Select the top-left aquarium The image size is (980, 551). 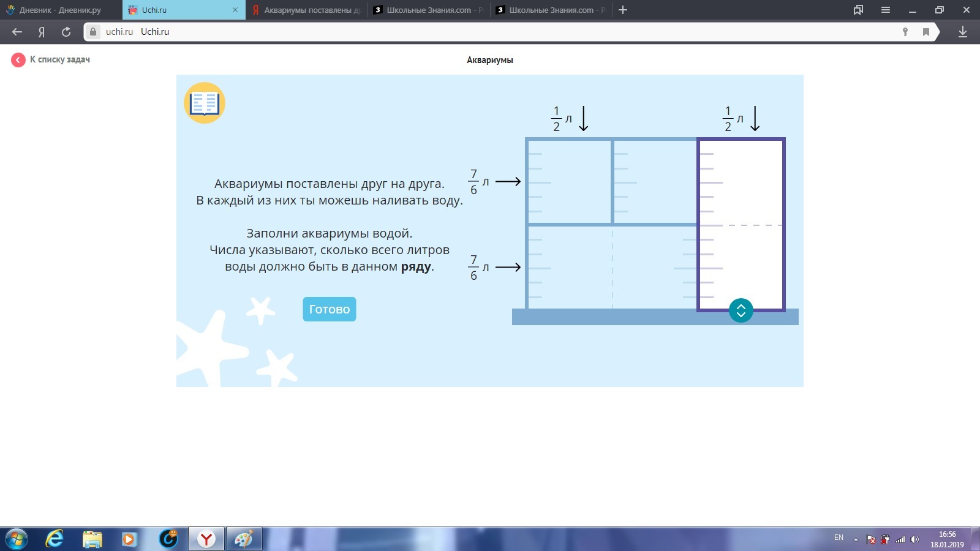click(x=569, y=181)
